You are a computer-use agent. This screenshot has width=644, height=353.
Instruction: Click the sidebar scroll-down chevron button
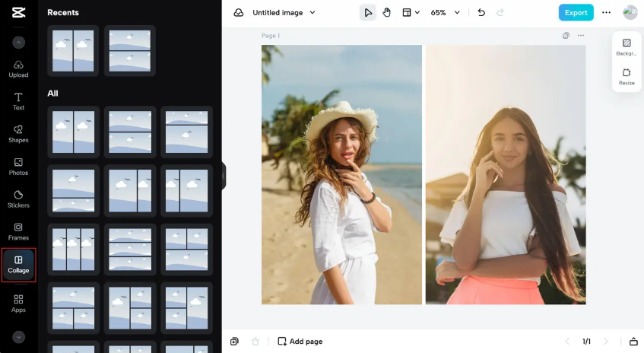point(18,337)
